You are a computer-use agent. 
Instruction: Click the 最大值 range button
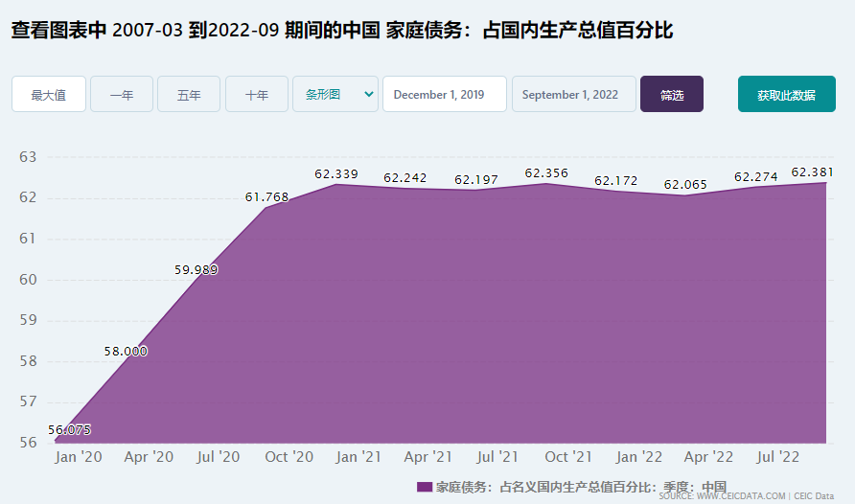pos(49,95)
